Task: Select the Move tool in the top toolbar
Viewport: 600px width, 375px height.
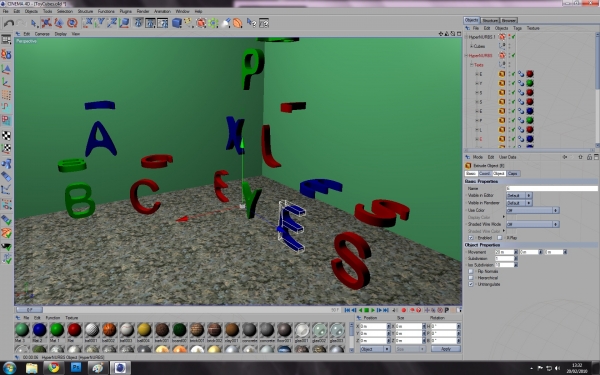Action: 46,23
